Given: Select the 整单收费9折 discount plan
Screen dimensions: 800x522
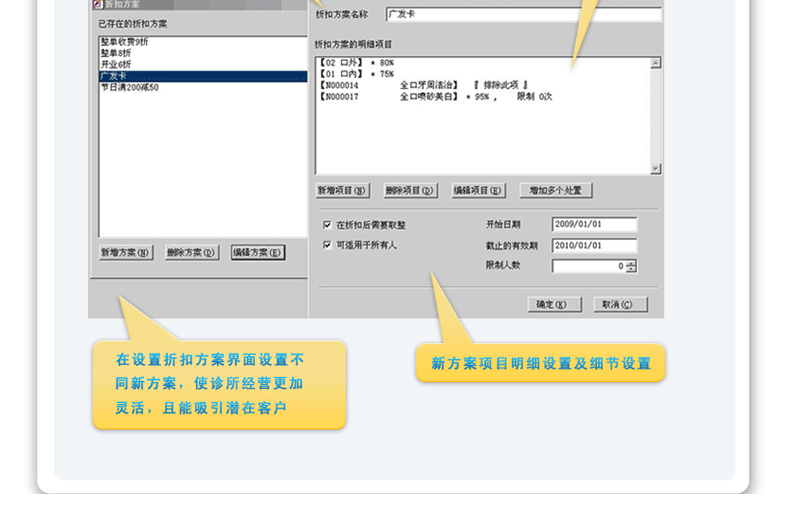Looking at the screenshot, I should tap(126, 43).
